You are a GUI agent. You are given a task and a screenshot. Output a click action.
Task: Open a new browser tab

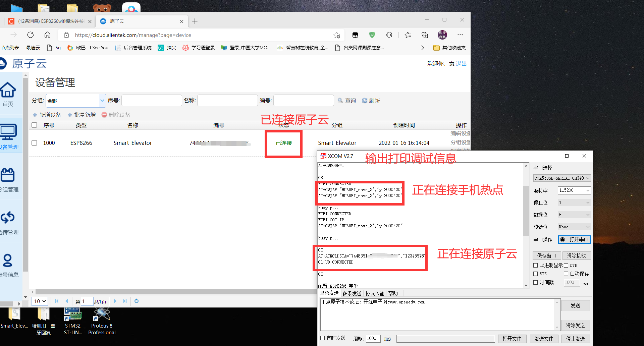tap(195, 21)
